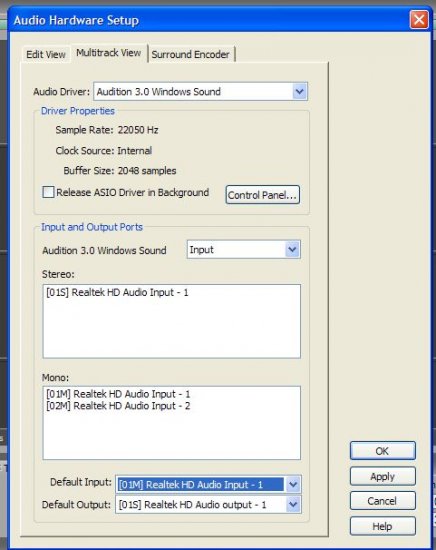Open the Default Output dropdown arrow
Viewport: 436px width, 550px height.
tap(293, 505)
